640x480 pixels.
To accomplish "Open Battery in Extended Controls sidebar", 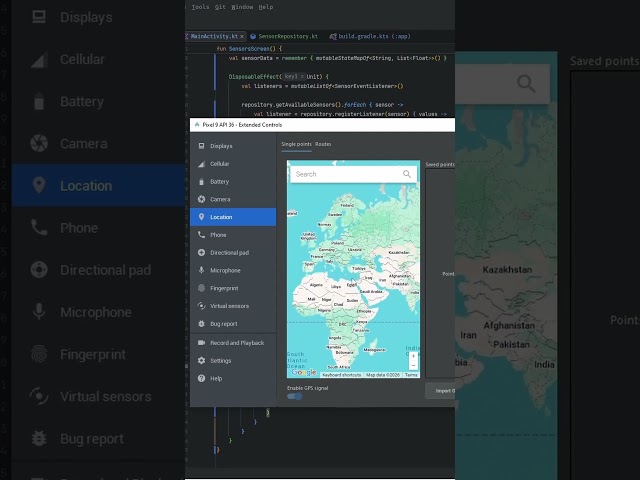I will 233,182.
